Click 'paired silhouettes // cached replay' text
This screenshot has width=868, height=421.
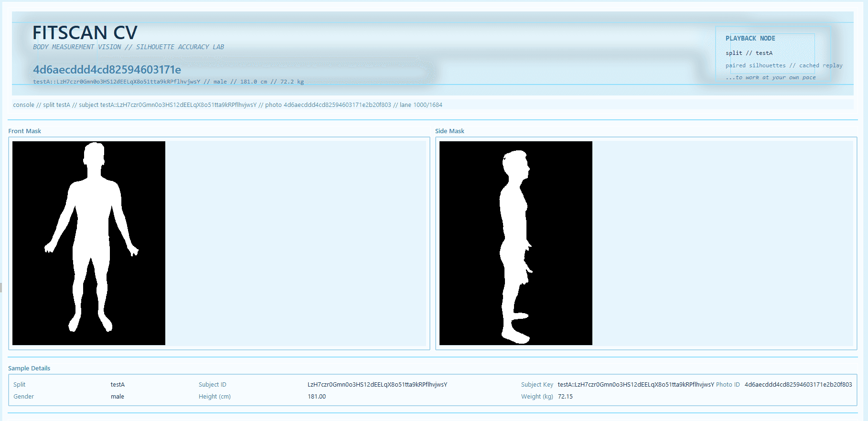click(783, 65)
